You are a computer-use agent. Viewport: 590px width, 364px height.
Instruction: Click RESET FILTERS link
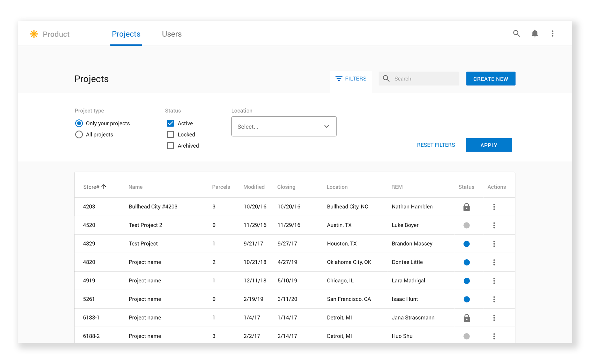point(436,145)
